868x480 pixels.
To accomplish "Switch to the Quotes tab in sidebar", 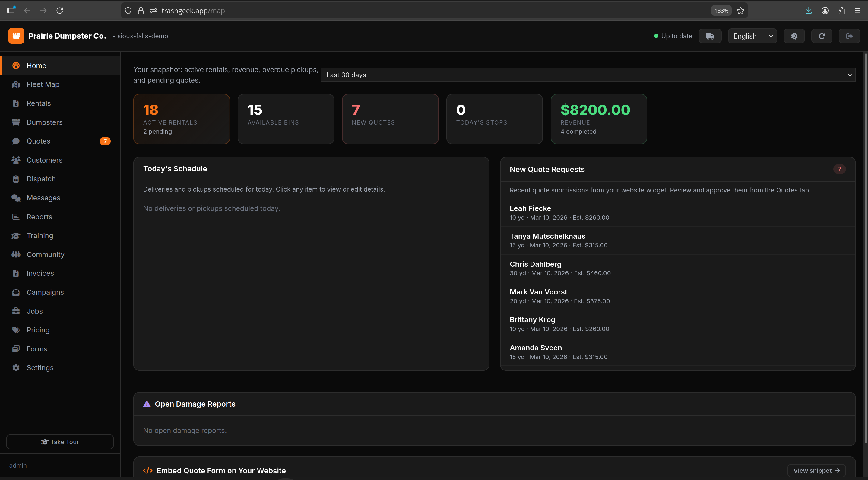I will coord(38,141).
